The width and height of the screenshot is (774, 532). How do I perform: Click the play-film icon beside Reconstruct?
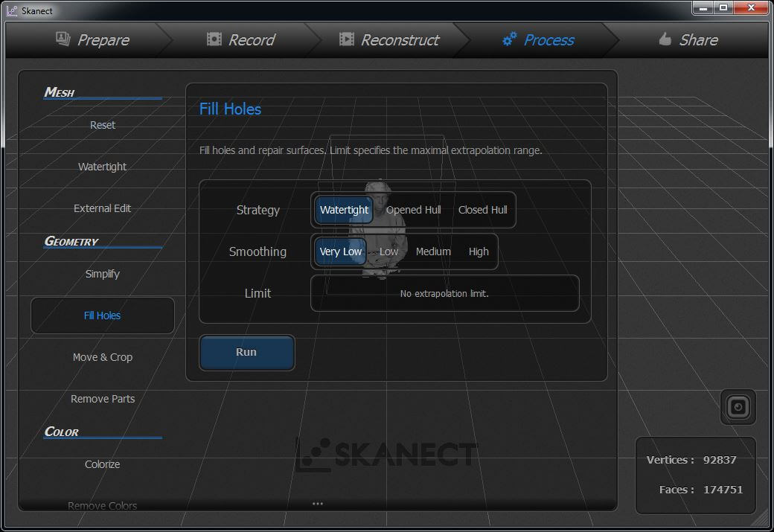pos(347,39)
